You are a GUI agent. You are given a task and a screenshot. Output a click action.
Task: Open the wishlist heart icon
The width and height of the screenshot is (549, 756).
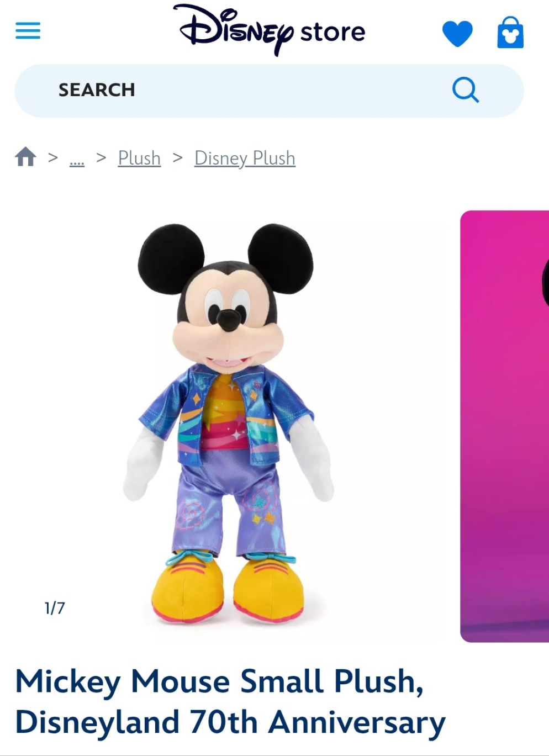click(457, 33)
